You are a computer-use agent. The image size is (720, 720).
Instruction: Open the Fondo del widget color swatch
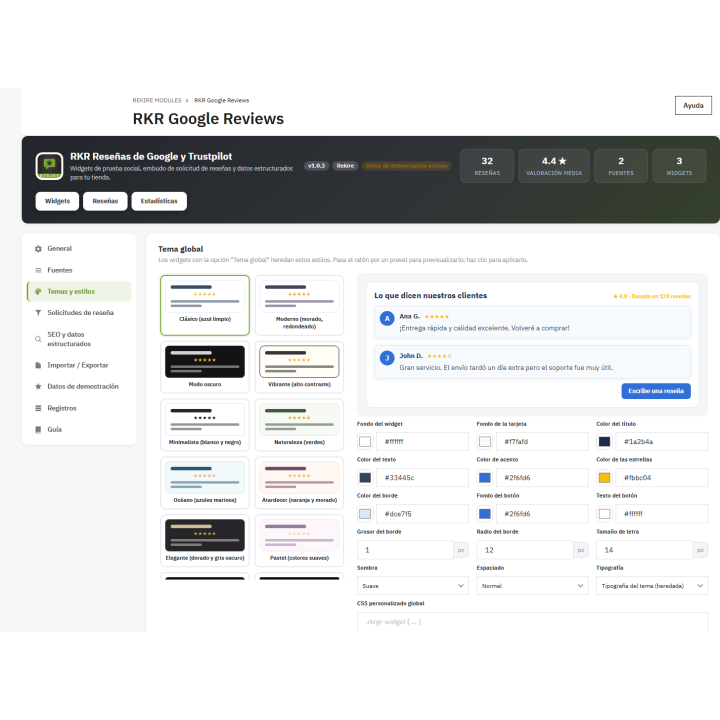click(x=365, y=441)
